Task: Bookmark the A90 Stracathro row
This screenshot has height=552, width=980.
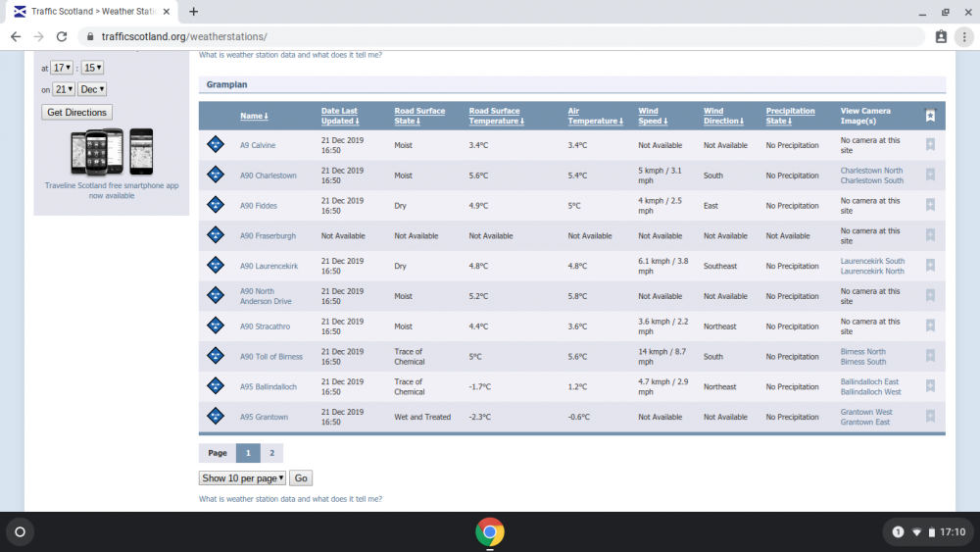Action: 930,326
